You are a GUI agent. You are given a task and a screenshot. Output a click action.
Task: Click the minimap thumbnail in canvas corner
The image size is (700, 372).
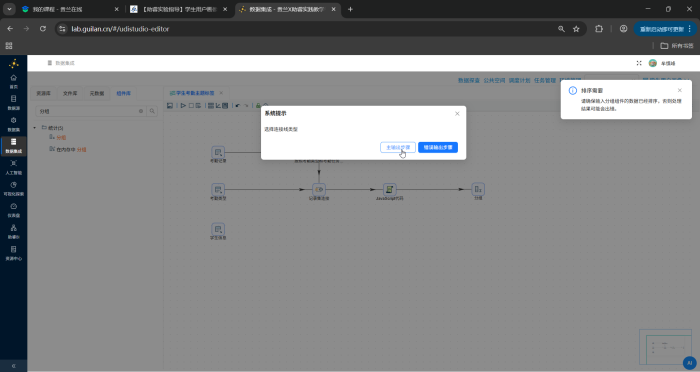click(665, 347)
